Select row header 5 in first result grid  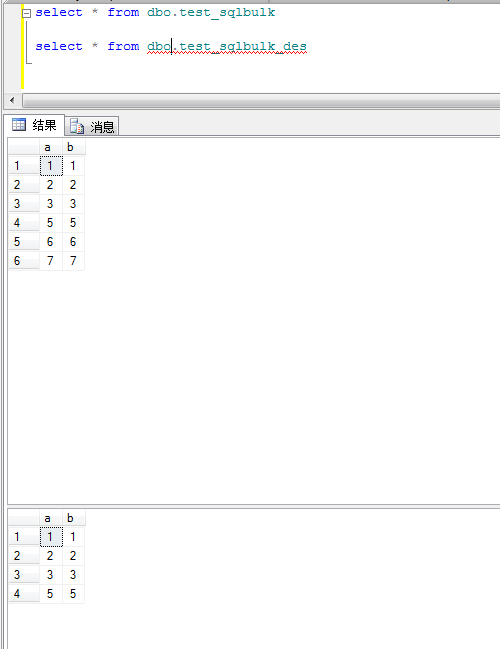click(24, 242)
